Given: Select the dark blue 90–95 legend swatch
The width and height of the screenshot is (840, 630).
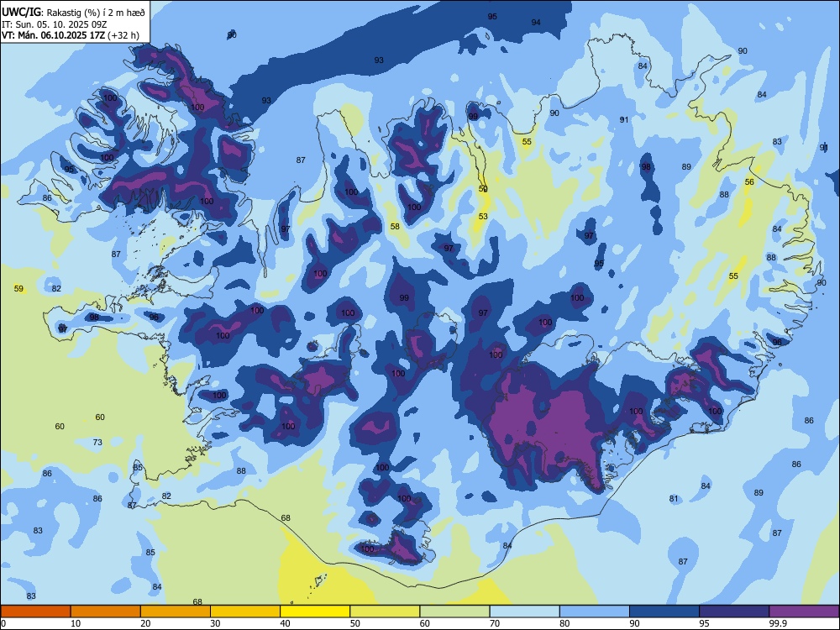Looking at the screenshot, I should (664, 612).
